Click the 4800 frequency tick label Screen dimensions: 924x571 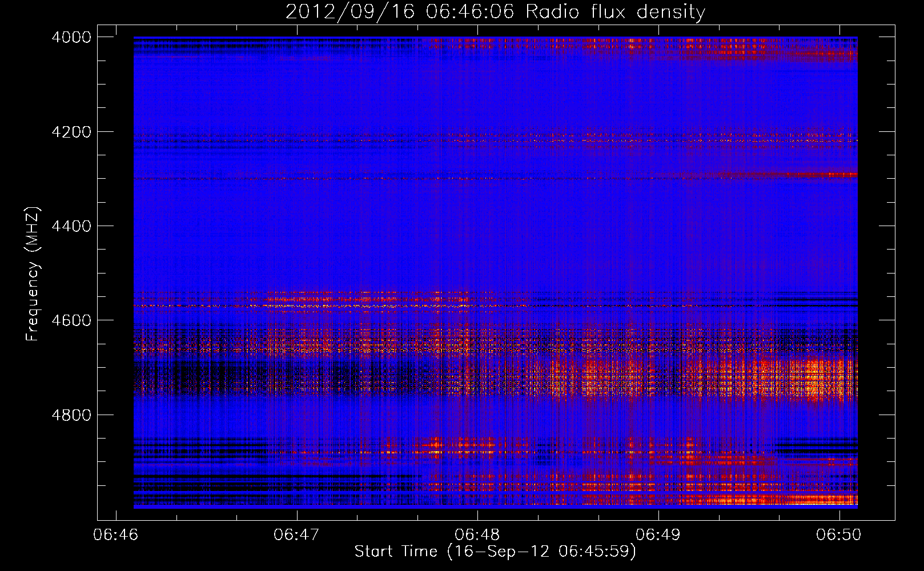(x=71, y=415)
